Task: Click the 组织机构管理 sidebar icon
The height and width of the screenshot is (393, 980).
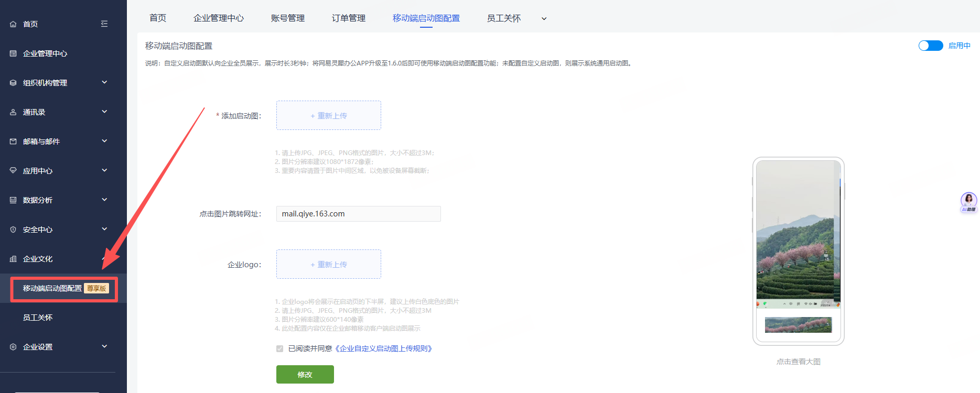Action: [x=13, y=83]
